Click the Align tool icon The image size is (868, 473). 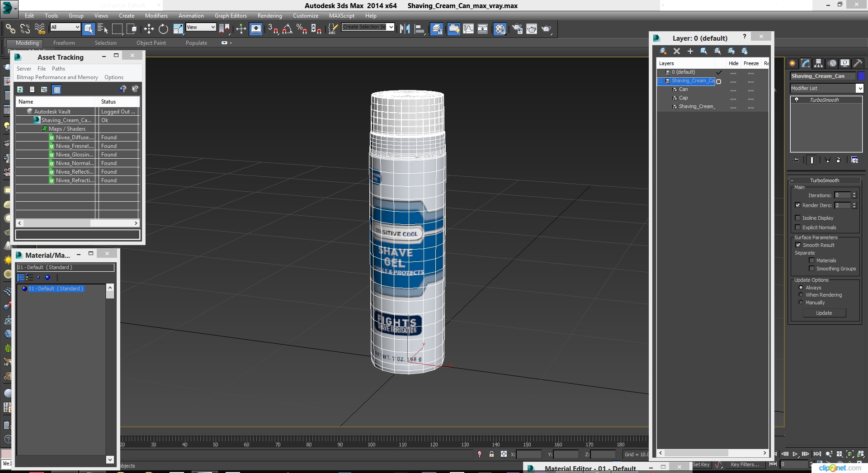(420, 29)
